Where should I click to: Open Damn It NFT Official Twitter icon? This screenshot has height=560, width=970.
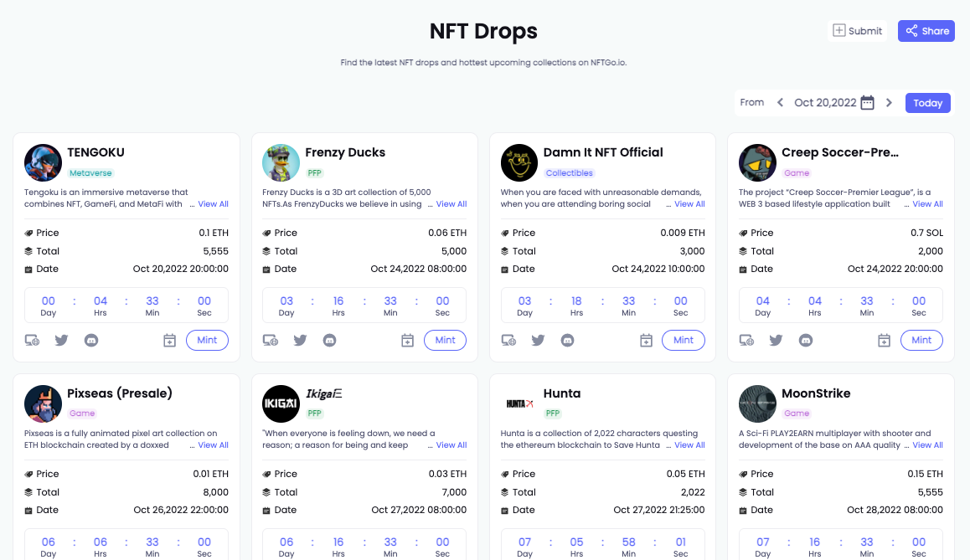click(539, 340)
